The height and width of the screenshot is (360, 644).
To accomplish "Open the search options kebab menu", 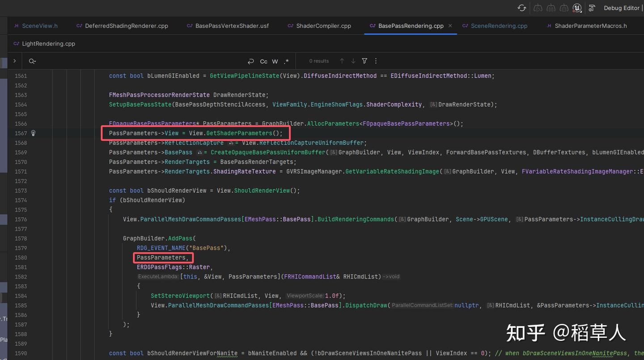I will (376, 61).
